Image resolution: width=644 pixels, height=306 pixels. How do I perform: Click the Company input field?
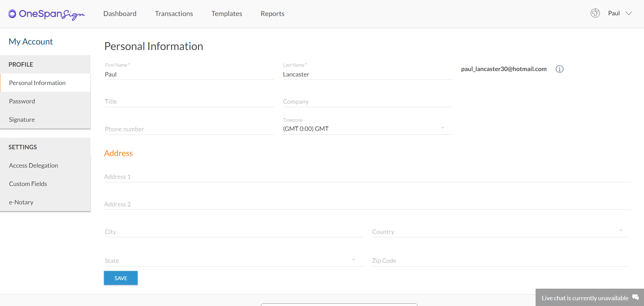point(367,101)
